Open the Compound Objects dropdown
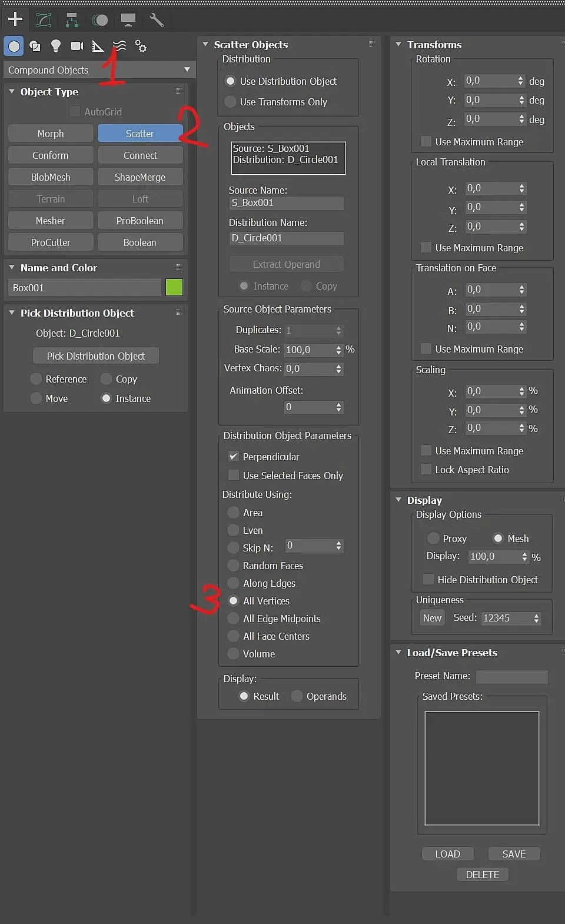 (x=99, y=70)
